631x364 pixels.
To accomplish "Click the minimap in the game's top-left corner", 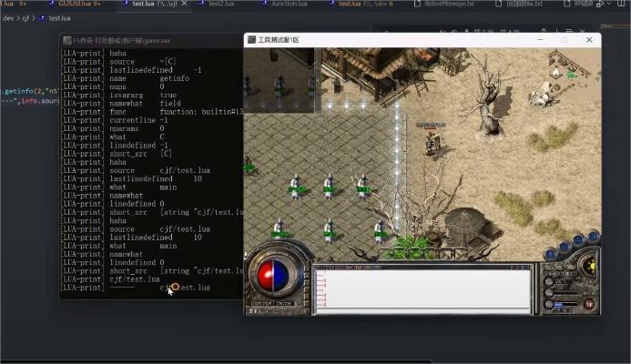I will tap(279, 80).
